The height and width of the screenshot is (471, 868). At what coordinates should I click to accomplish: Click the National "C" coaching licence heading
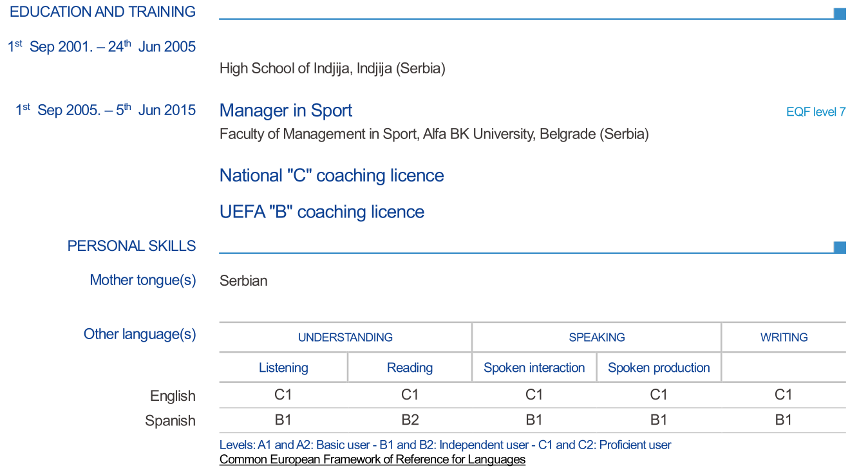[332, 176]
